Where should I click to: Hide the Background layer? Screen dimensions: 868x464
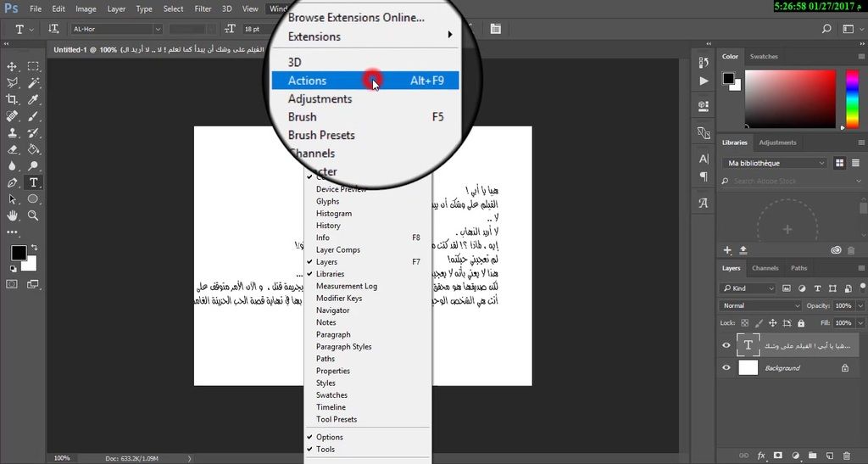[726, 367]
